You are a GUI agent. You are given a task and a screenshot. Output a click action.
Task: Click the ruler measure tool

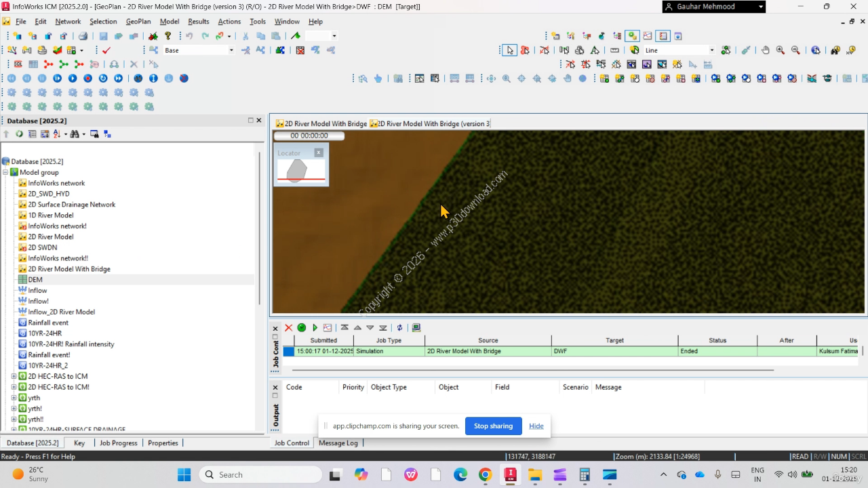click(614, 50)
